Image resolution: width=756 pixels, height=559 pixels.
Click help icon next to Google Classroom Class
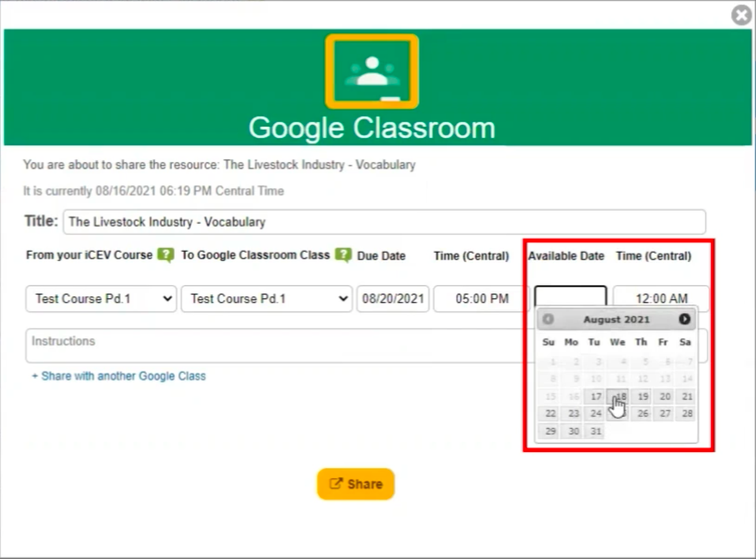tap(343, 255)
